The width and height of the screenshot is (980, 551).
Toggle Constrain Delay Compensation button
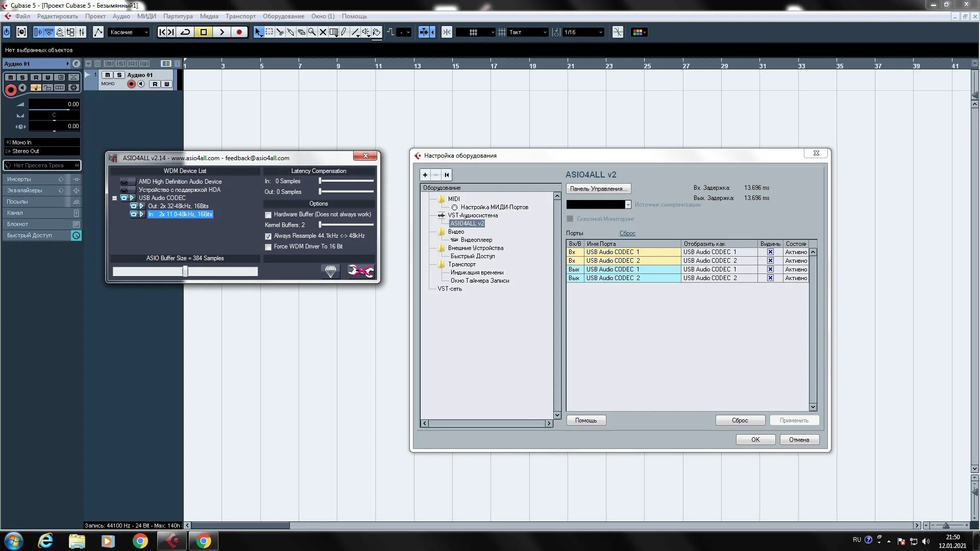21,32
